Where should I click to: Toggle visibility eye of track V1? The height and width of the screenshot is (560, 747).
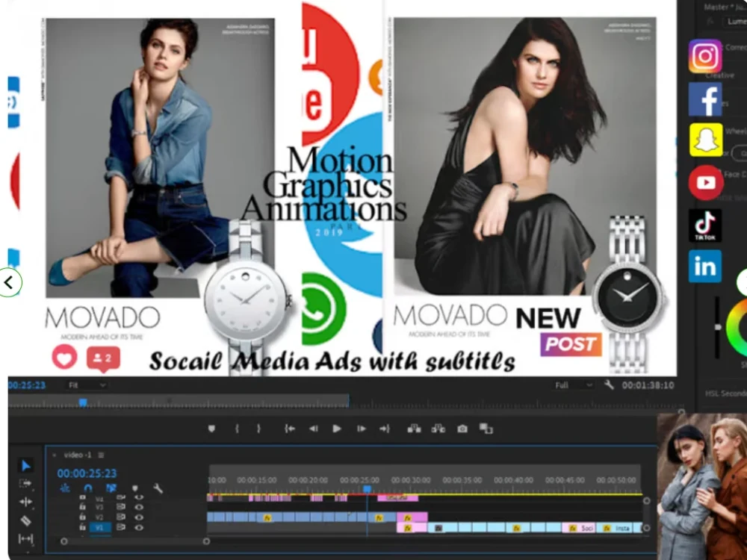(x=139, y=528)
